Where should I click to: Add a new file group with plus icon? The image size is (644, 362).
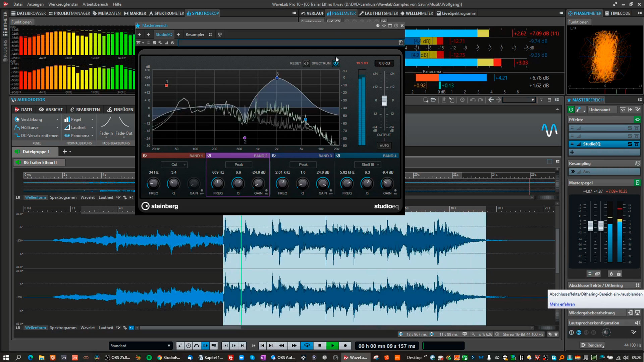click(x=65, y=152)
